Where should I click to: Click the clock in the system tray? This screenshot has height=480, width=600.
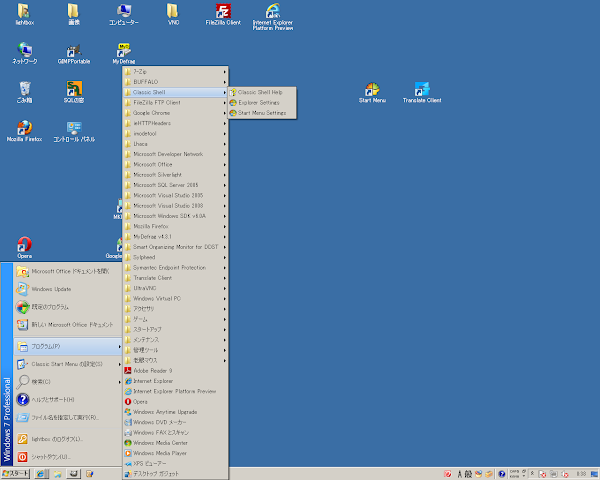tap(581, 474)
